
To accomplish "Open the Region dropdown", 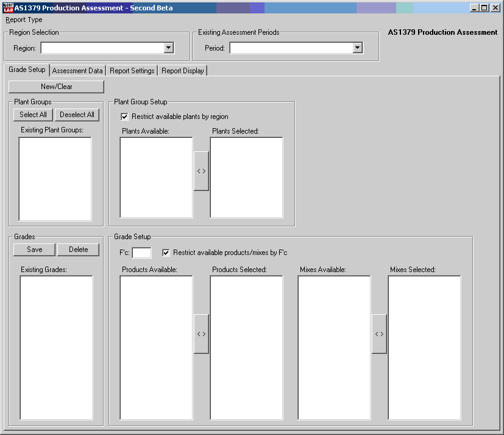I will 169,48.
